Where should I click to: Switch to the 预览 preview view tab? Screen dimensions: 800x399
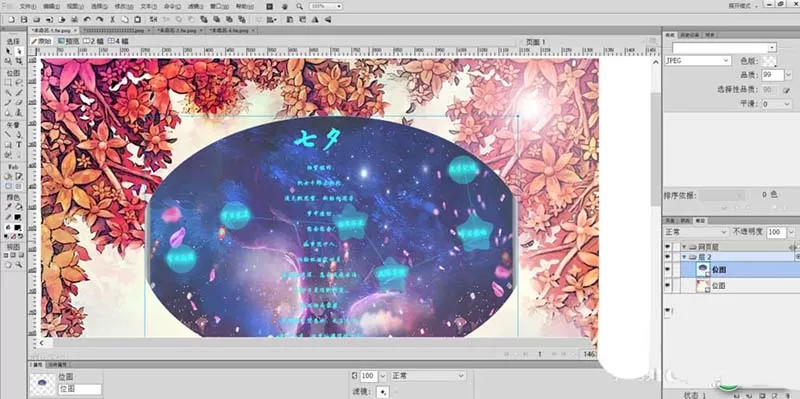tap(68, 41)
